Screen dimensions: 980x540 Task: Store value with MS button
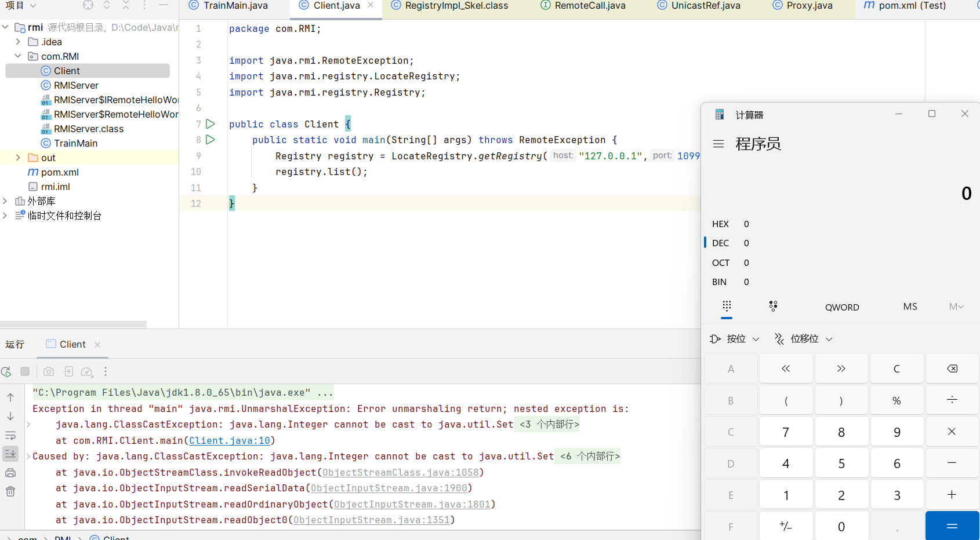pos(910,307)
